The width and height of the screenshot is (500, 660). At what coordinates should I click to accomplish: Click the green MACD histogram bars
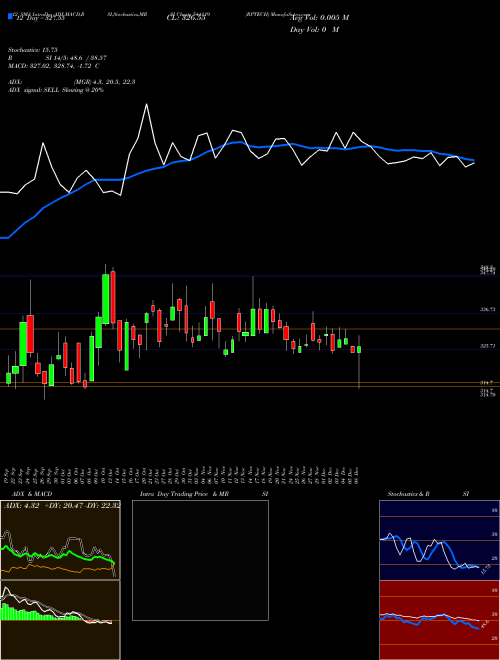[25, 613]
